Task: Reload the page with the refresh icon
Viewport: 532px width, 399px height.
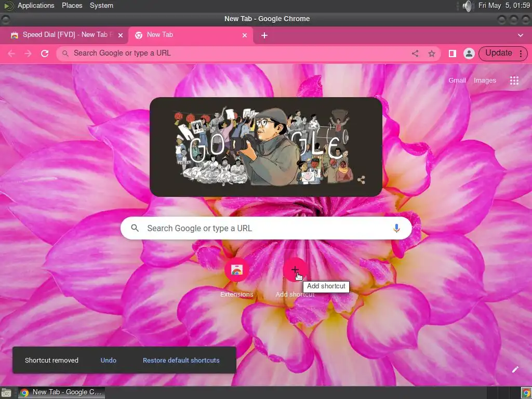Action: 45,54
